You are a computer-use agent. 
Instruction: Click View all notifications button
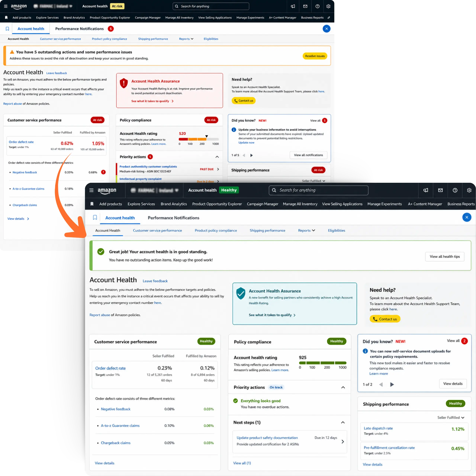coord(308,155)
